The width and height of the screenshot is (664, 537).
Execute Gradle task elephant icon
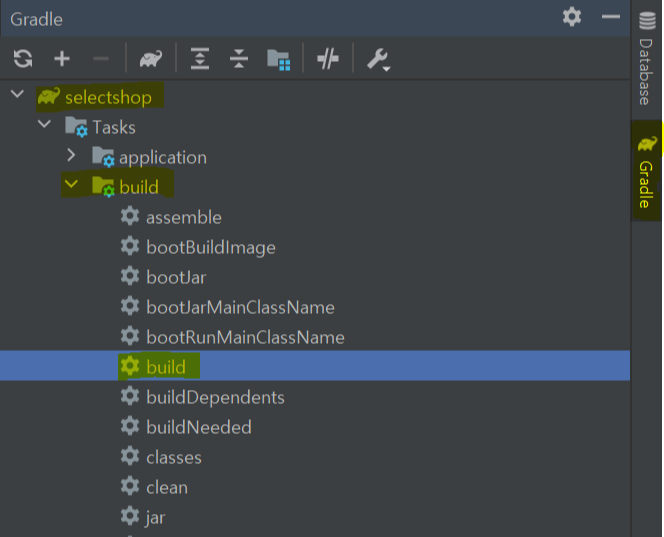151,59
